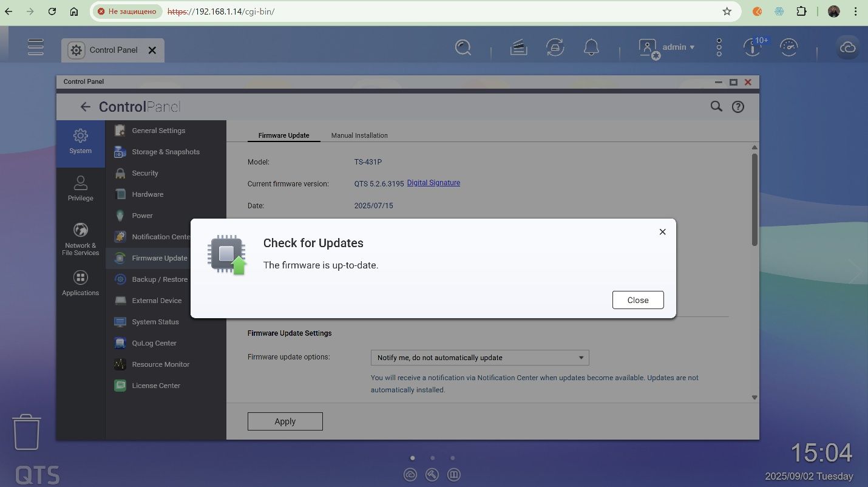The width and height of the screenshot is (868, 487).
Task: Go to third desktop page dot
Action: pyautogui.click(x=453, y=458)
